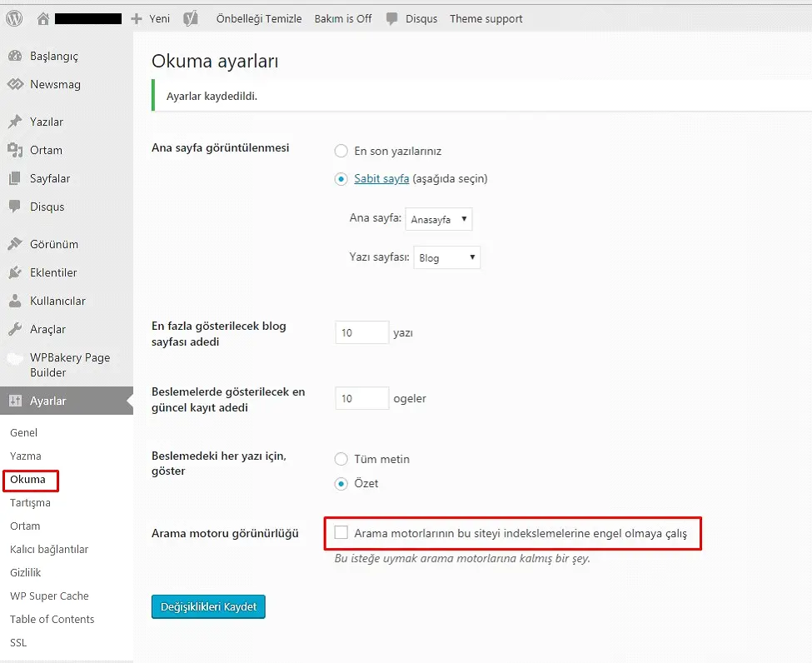Viewport: 812px width, 663px height.
Task: Select 'Tüm metin' for feed display
Action: coord(341,459)
